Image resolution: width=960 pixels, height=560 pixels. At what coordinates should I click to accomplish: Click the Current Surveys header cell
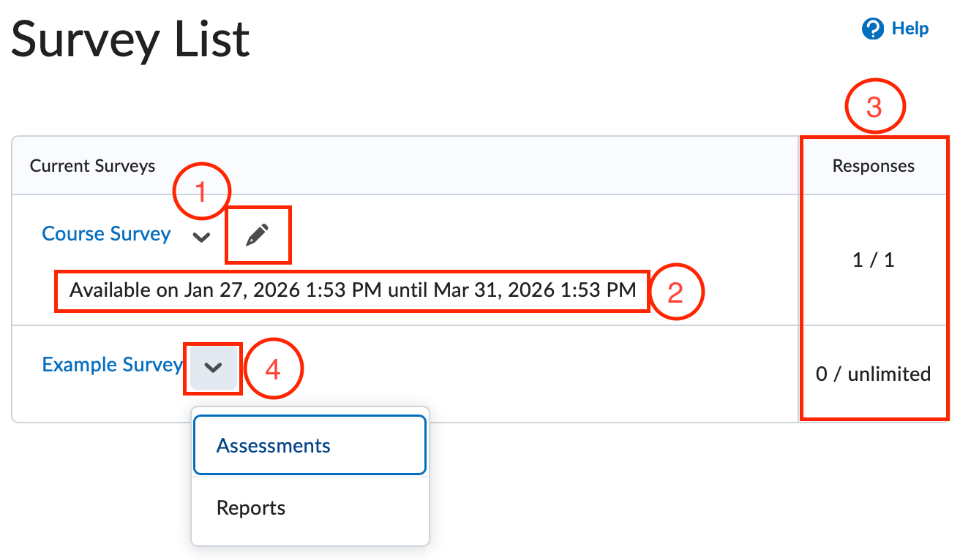pyautogui.click(x=92, y=165)
